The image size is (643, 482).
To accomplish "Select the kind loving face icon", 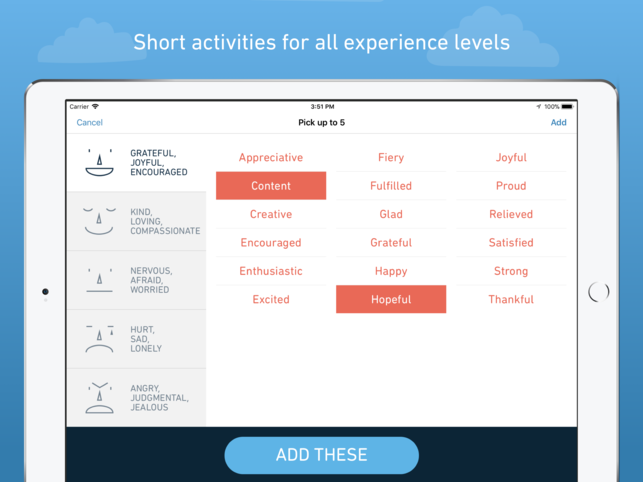I will coord(98,221).
